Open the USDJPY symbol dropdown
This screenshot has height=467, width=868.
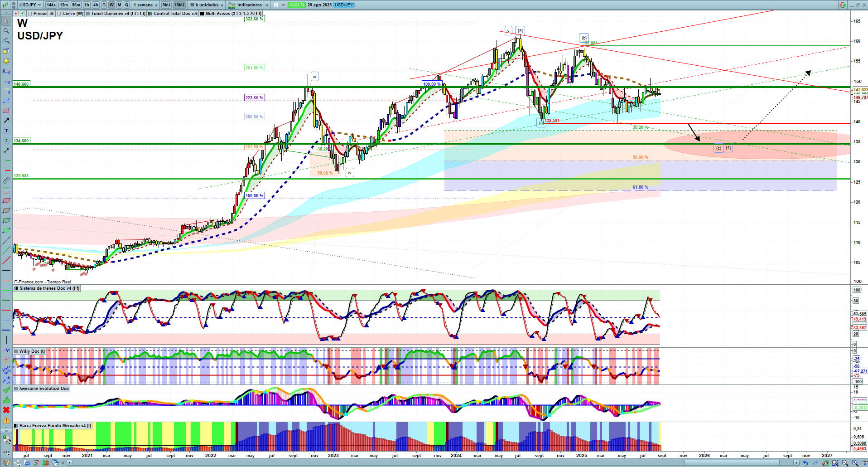tap(30, 5)
